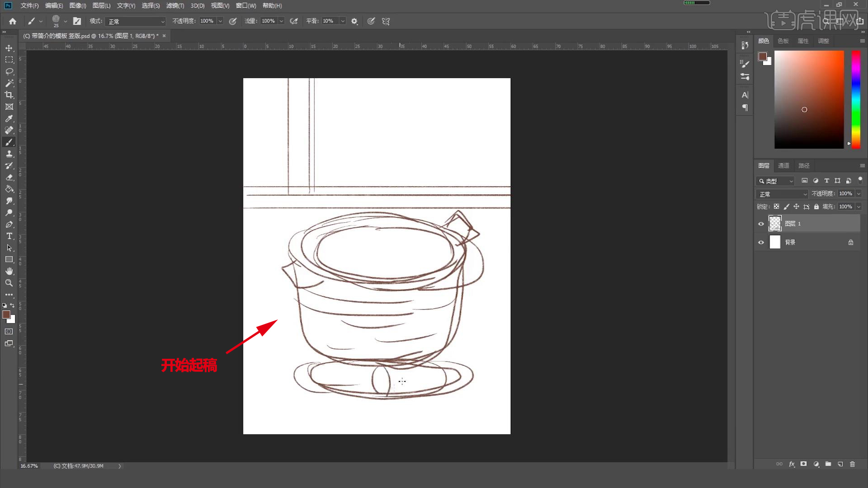Select the Eraser tool
Image resolution: width=868 pixels, height=488 pixels.
coord(9,177)
